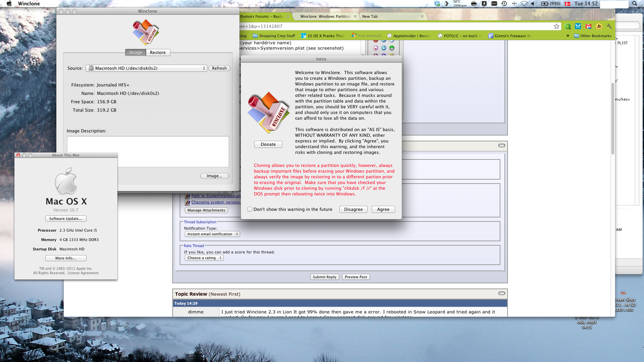
Task: Click the volume speaker icon
Action: click(533, 4)
